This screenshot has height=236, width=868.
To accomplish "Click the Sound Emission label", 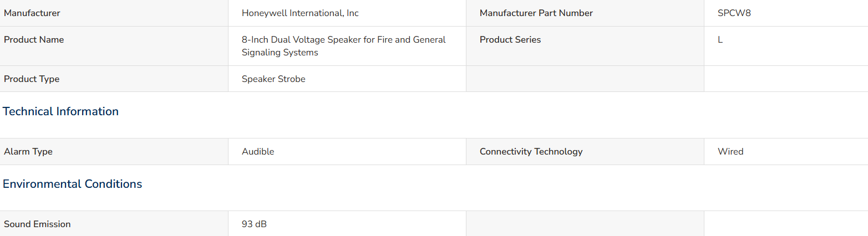I will 37,224.
